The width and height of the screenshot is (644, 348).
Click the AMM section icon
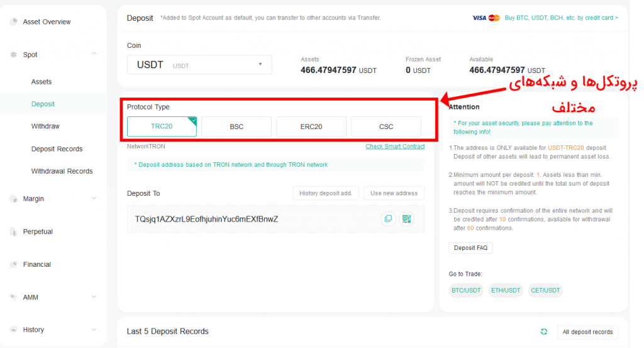click(x=14, y=297)
